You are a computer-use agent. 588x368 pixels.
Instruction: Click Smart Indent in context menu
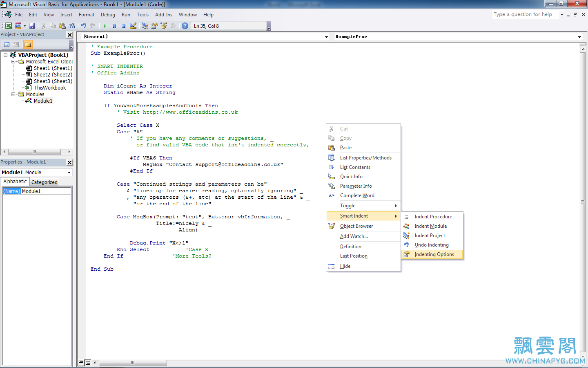363,216
